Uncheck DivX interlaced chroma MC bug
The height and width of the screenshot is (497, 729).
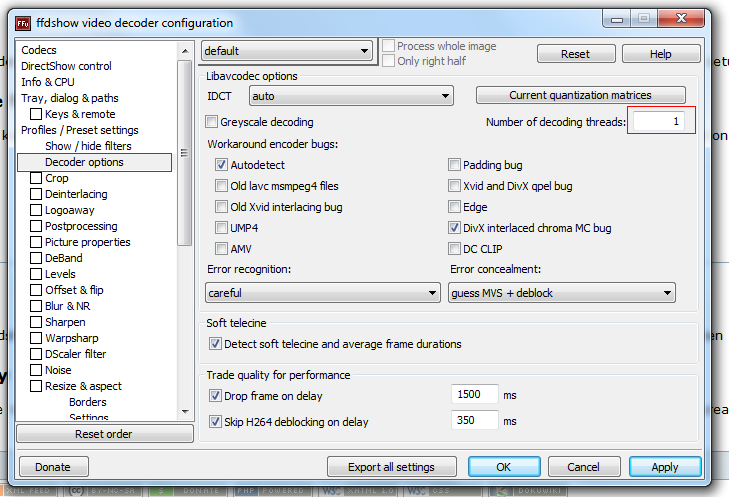tap(454, 228)
